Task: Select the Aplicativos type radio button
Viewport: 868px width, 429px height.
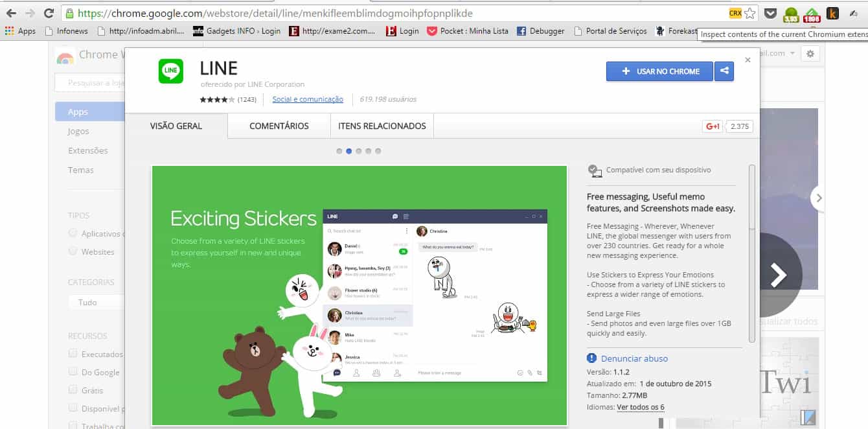Action: 73,233
